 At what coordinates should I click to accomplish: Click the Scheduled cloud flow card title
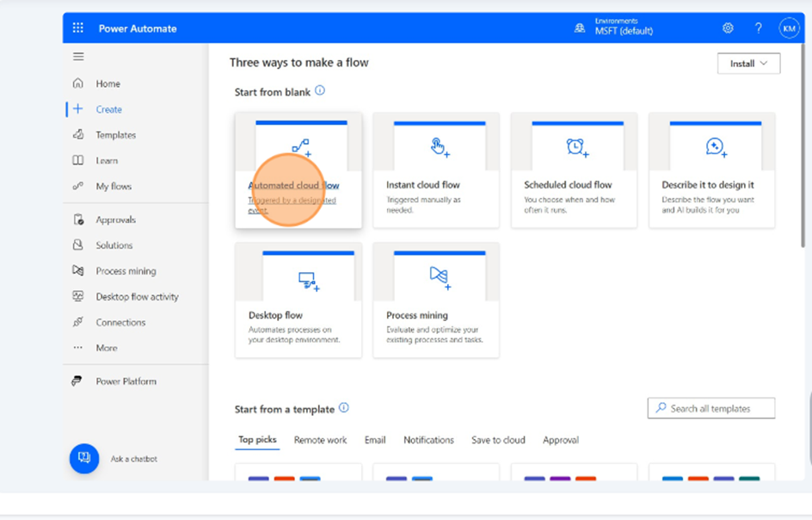pos(568,184)
